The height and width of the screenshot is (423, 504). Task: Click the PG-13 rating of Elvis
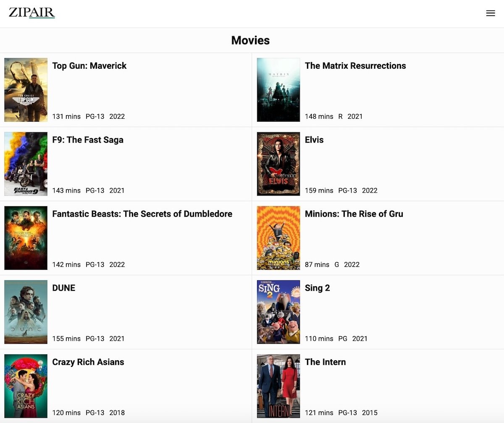coord(348,191)
